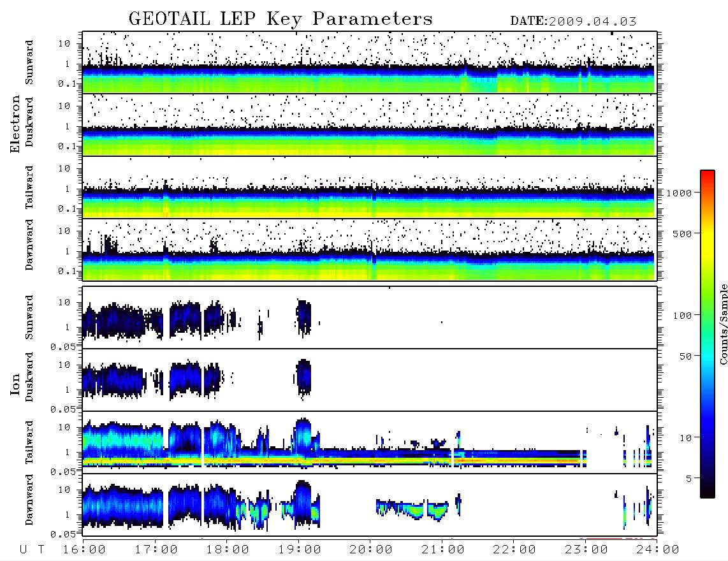This screenshot has height=561, width=728.
Task: Select the Ion Sunward axis label
Action: click(x=29, y=317)
